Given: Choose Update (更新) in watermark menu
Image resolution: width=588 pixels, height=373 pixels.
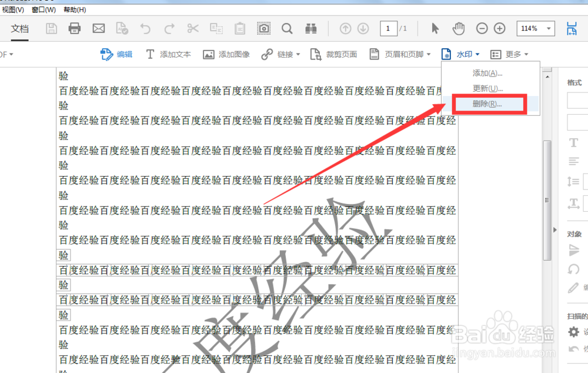Looking at the screenshot, I should pos(487,89).
